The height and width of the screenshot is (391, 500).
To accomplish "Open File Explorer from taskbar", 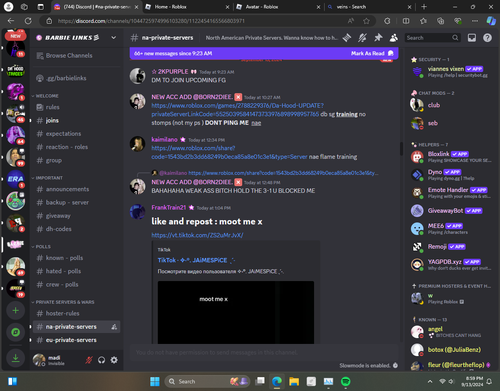I will [x=294, y=381].
